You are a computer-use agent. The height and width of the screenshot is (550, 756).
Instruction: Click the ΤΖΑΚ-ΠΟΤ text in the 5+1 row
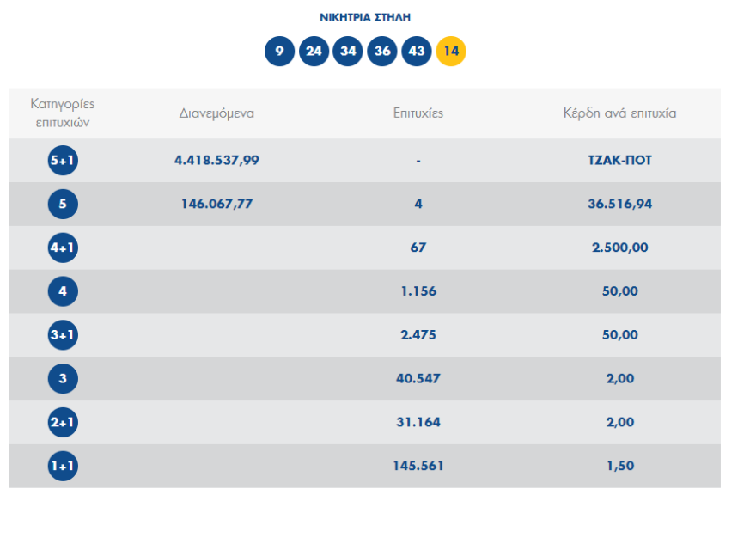(x=619, y=161)
